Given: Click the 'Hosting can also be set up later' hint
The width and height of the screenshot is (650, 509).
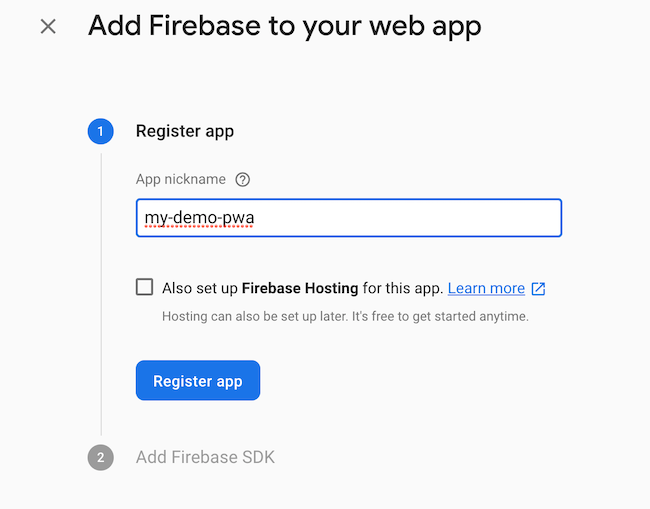Looking at the screenshot, I should (x=345, y=316).
